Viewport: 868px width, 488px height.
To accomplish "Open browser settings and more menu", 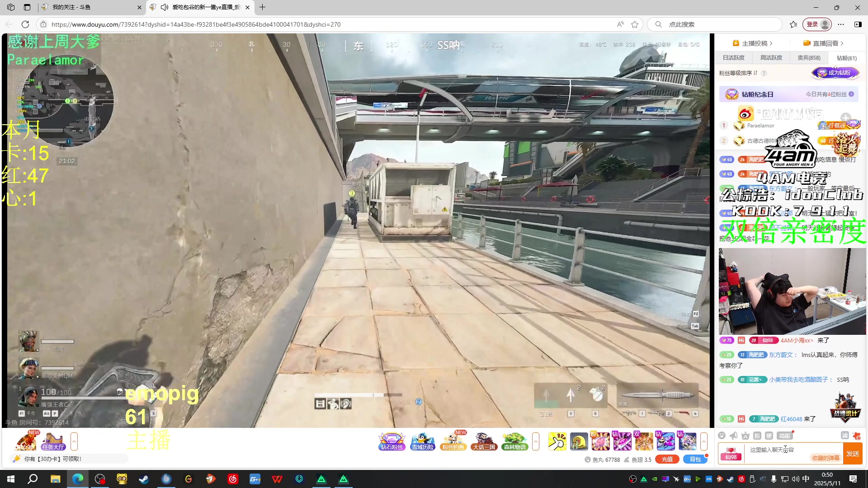I will tap(840, 24).
